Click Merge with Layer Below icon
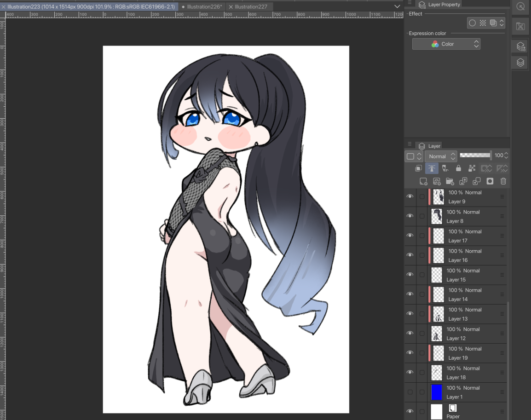Viewport: 531px width, 420px height. click(477, 181)
